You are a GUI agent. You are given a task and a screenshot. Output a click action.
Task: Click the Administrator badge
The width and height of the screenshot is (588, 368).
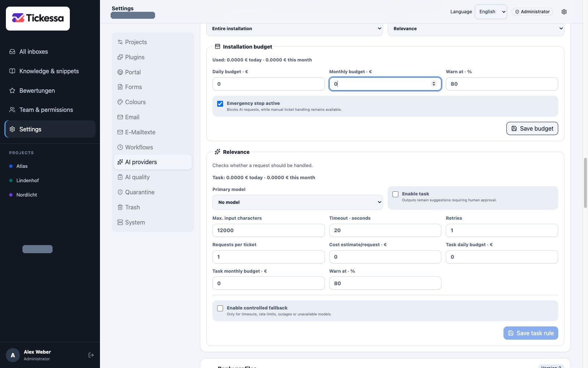(x=532, y=12)
